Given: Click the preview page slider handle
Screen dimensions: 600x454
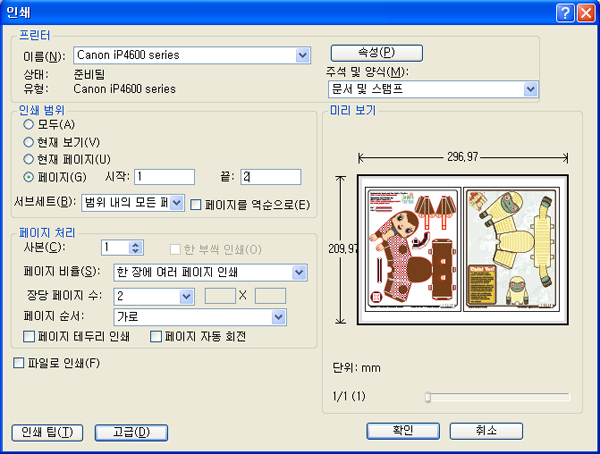Looking at the screenshot, I should click(428, 397).
